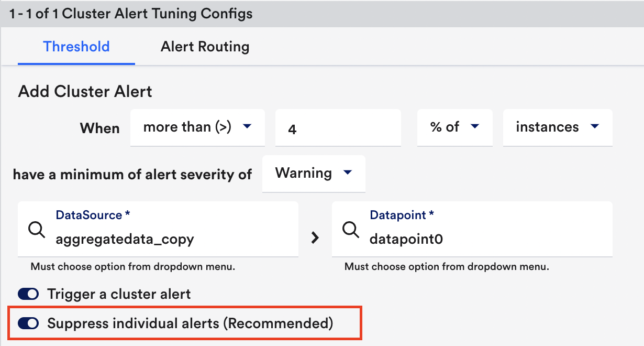Open the Alert Routing tab
Image resolution: width=644 pixels, height=346 pixels.
pyautogui.click(x=205, y=47)
